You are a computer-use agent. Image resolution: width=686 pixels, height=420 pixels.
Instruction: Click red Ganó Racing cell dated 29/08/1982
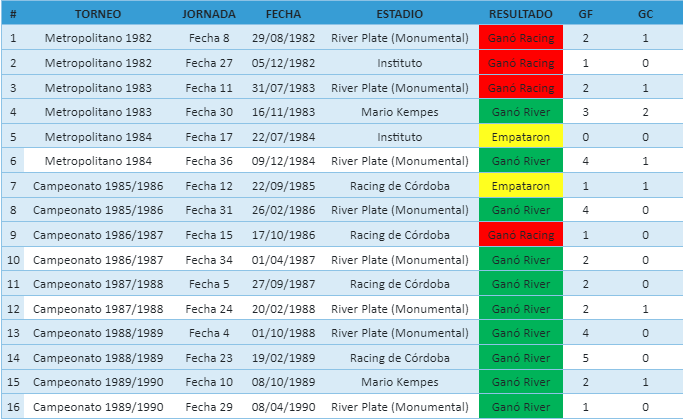click(x=521, y=38)
